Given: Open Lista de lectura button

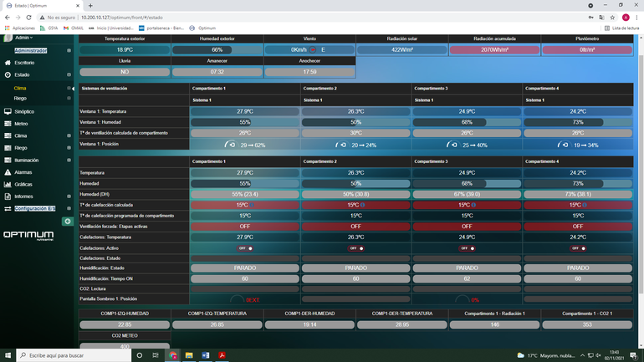Looking at the screenshot, I should tap(621, 28).
